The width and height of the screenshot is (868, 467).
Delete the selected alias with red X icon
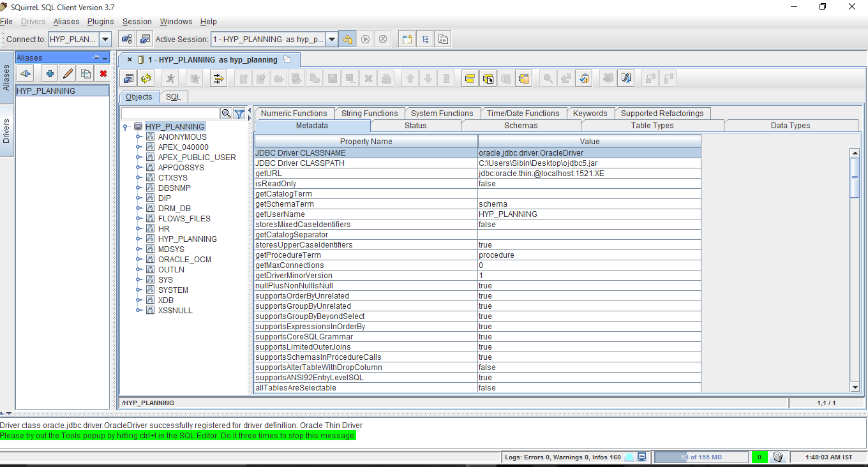coord(103,73)
